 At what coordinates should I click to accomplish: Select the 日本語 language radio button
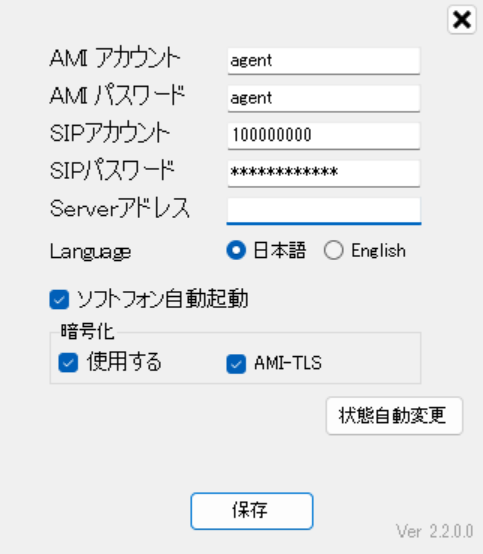[236, 250]
